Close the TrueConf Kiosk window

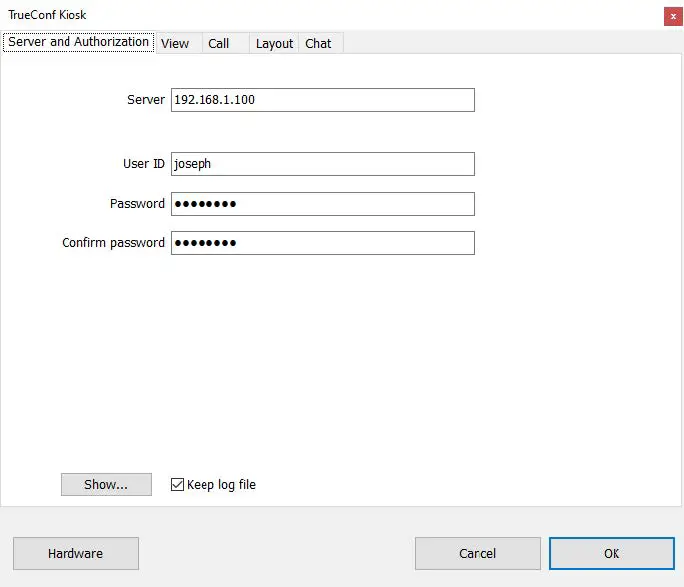pos(673,17)
